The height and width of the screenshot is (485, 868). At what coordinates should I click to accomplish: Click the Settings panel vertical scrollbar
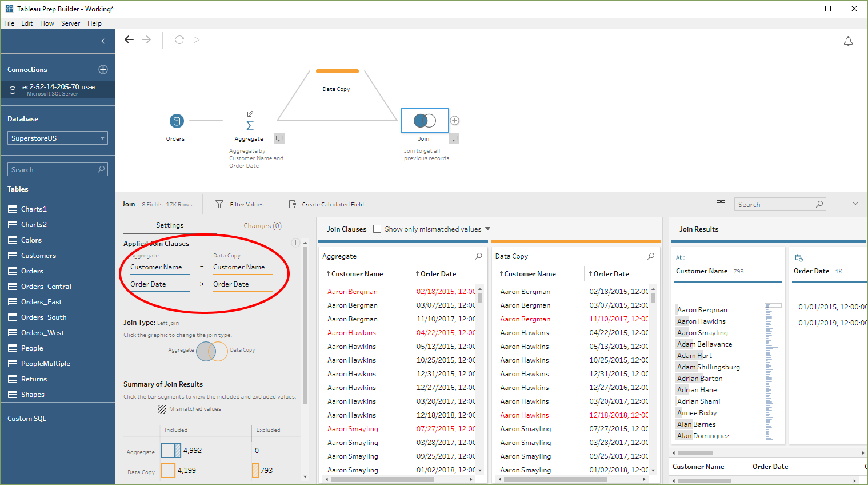point(305,324)
